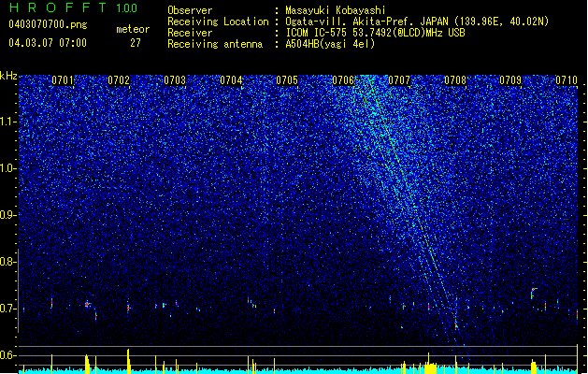Click the 0703 time marker
Screen dimensions: 588x374
click(175, 80)
